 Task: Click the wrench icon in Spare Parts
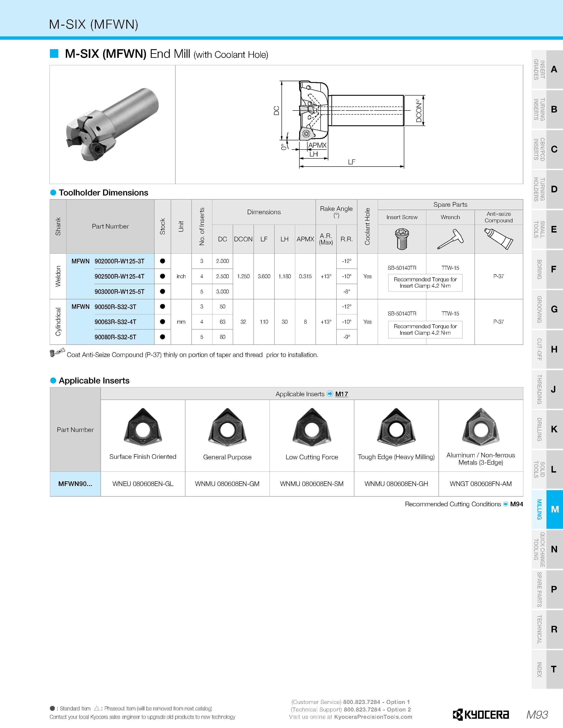[450, 239]
